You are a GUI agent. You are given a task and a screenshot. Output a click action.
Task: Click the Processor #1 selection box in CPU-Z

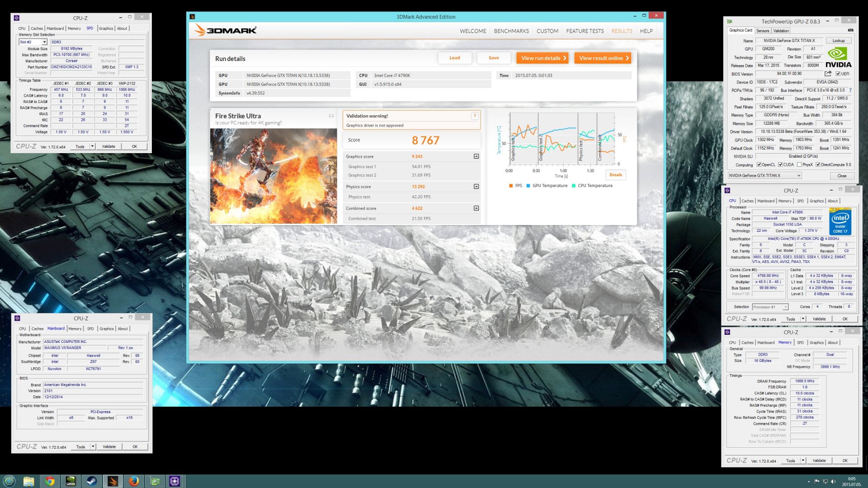(770, 307)
